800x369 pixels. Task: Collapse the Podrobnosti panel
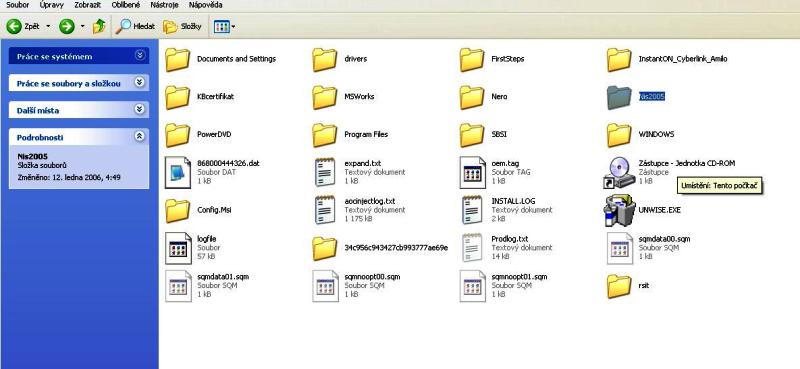(x=140, y=136)
